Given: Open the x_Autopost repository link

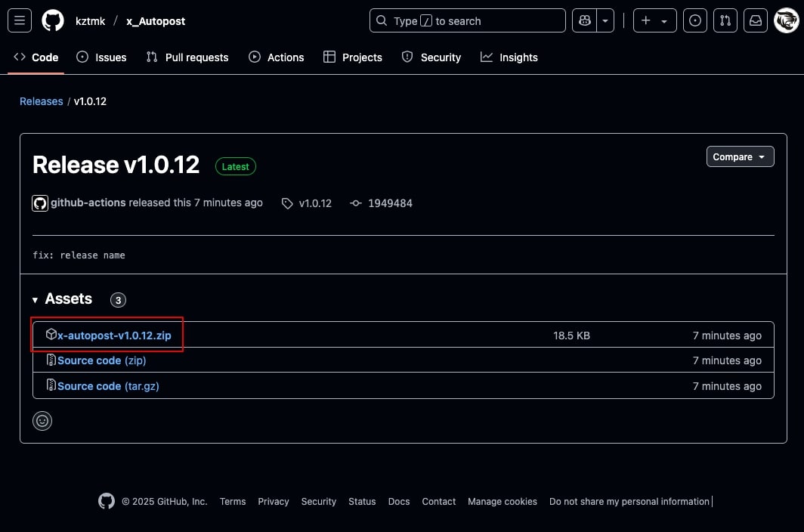Looking at the screenshot, I should (x=156, y=21).
